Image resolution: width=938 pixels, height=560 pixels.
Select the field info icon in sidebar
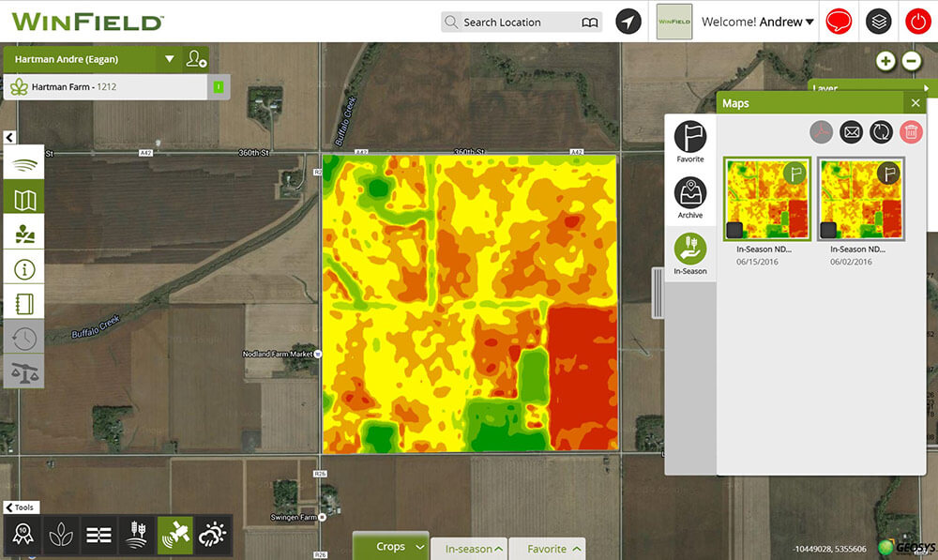pyautogui.click(x=24, y=269)
